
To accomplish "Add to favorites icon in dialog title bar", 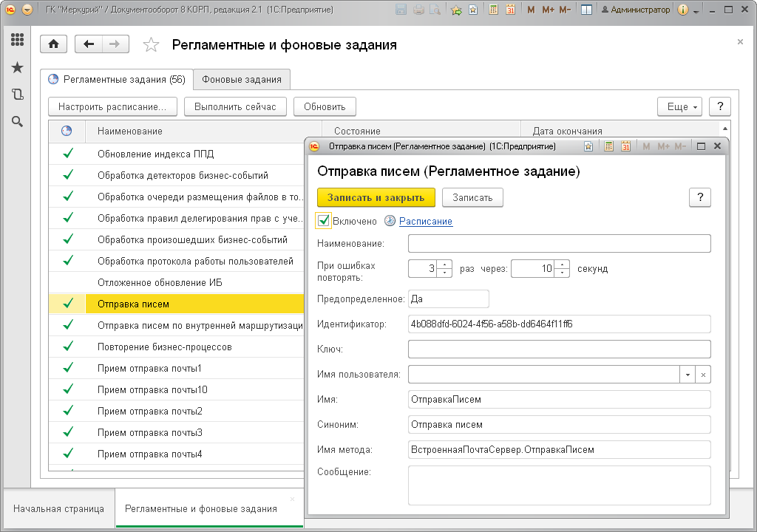I will coord(588,146).
